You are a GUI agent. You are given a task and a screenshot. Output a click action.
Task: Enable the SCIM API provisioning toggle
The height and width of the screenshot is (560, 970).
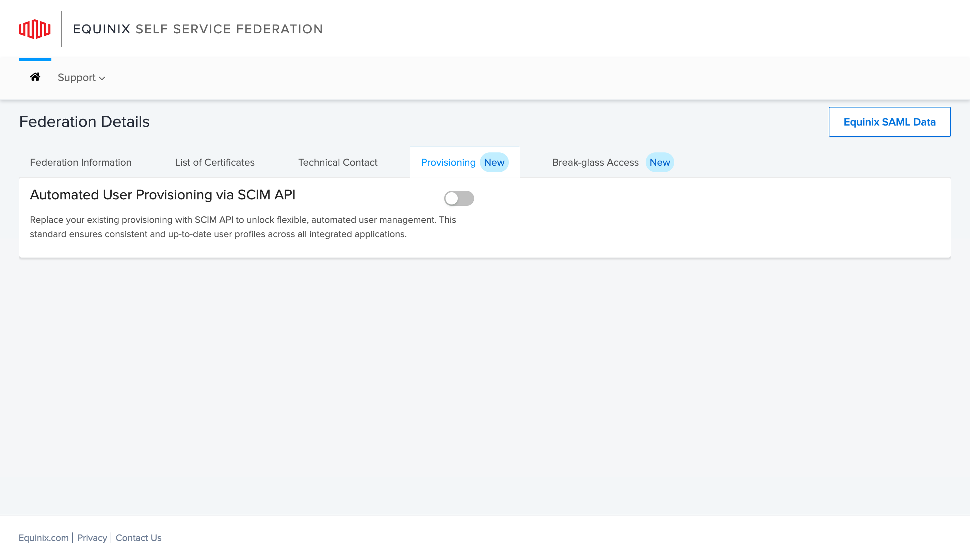coord(459,198)
